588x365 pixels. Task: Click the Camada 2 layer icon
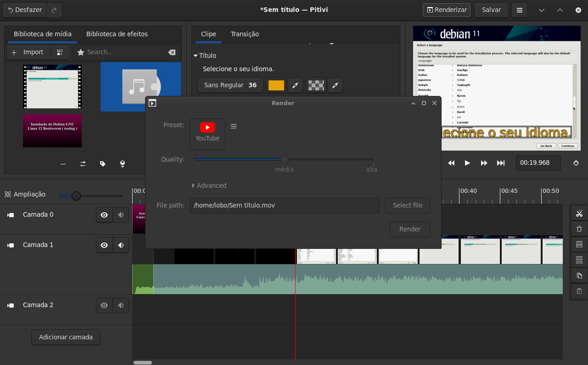[11, 305]
